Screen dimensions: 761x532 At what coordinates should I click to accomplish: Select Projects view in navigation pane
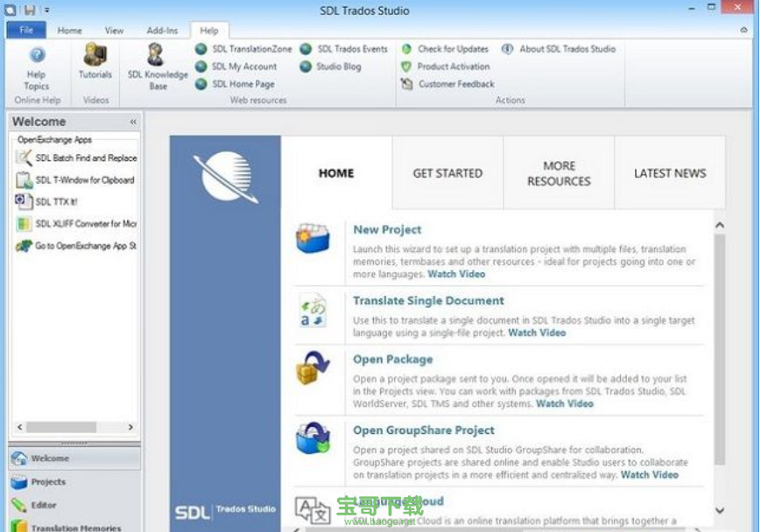coord(48,481)
